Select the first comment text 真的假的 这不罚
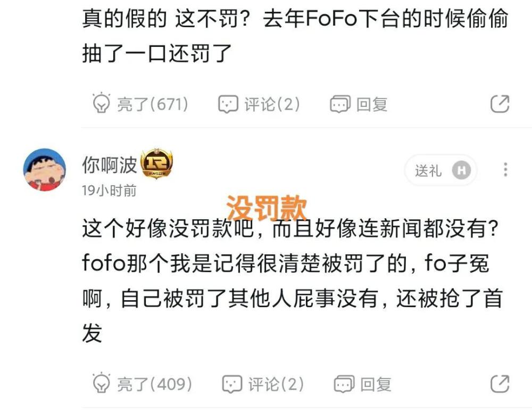 tap(295, 36)
